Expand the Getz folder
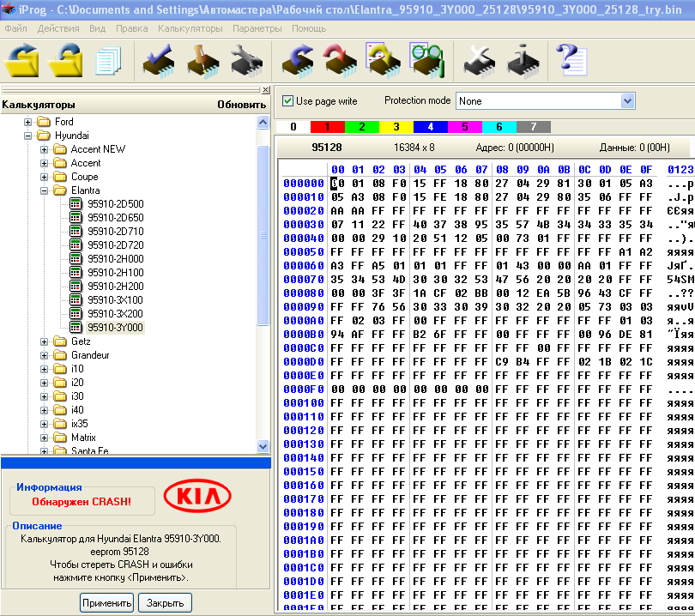Image resolution: width=695 pixels, height=616 pixels. pyautogui.click(x=45, y=341)
